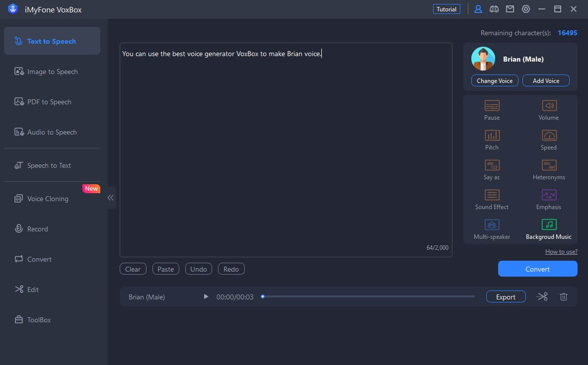
Task: Click inside the text input area
Action: click(x=286, y=149)
